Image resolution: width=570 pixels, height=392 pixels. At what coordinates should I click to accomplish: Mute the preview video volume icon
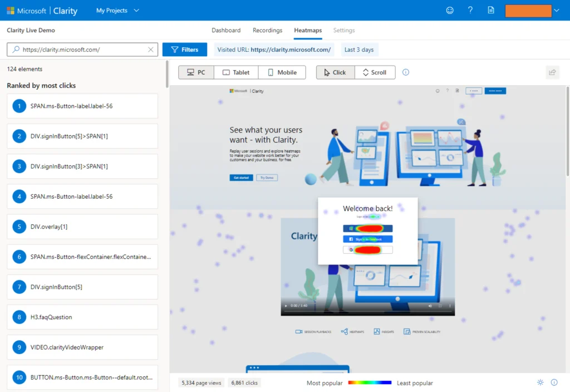(x=430, y=306)
